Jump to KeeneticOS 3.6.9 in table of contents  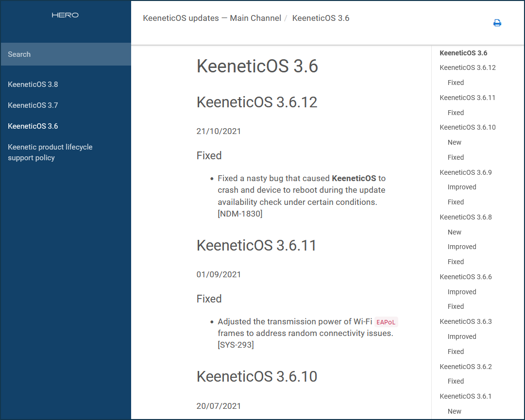click(466, 172)
